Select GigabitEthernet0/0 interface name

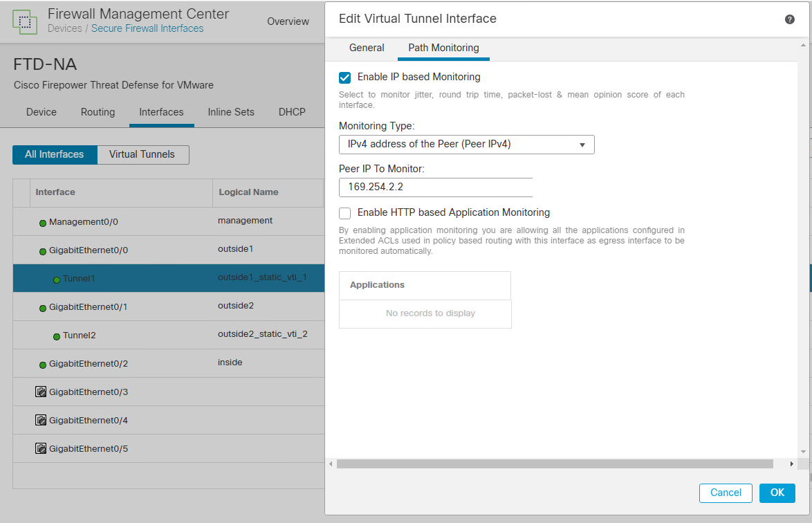click(x=89, y=250)
